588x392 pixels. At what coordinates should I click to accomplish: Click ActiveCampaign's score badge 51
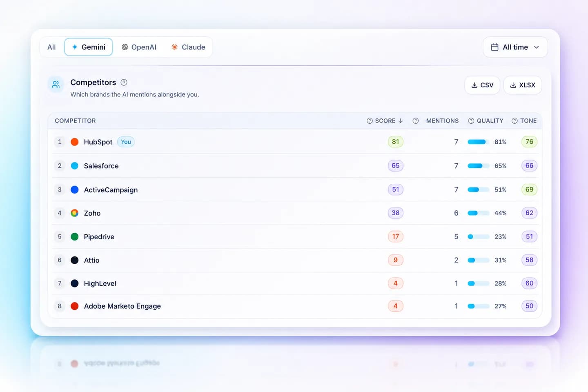(396, 189)
